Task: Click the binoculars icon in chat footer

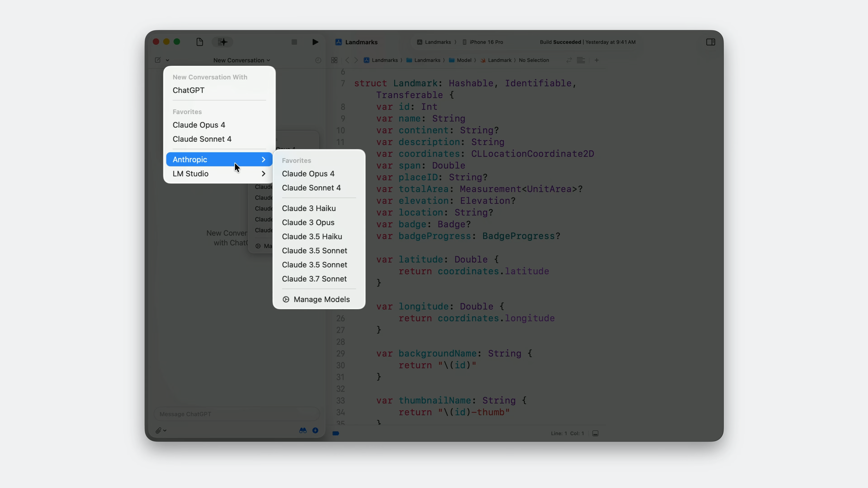Action: click(303, 430)
